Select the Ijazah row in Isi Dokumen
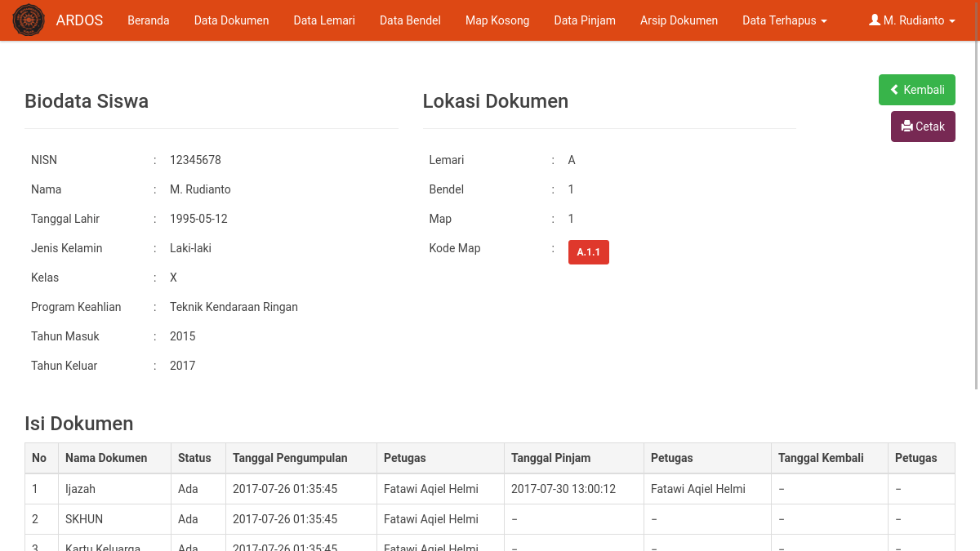This screenshot has height=551, width=980. (x=80, y=489)
